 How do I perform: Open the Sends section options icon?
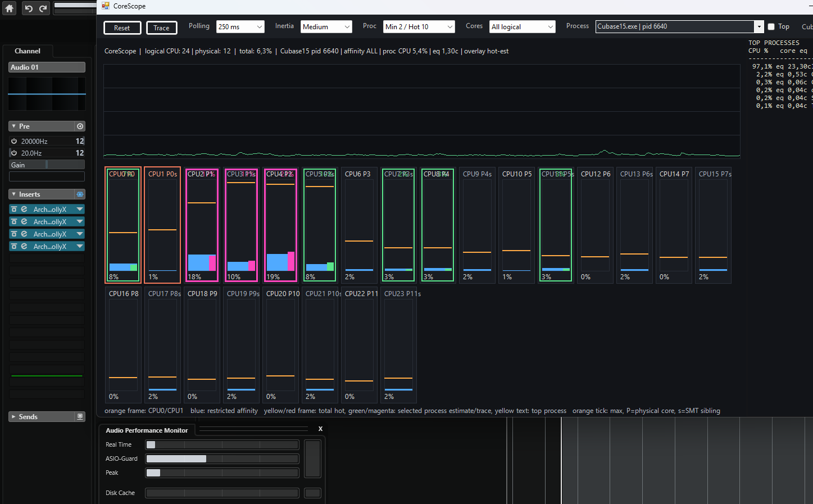pyautogui.click(x=80, y=417)
